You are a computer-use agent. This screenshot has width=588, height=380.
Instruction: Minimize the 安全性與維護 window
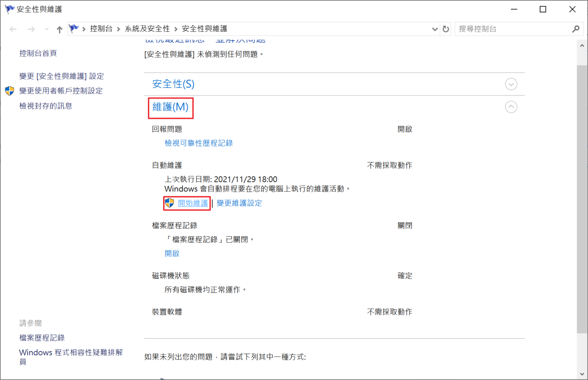(514, 9)
